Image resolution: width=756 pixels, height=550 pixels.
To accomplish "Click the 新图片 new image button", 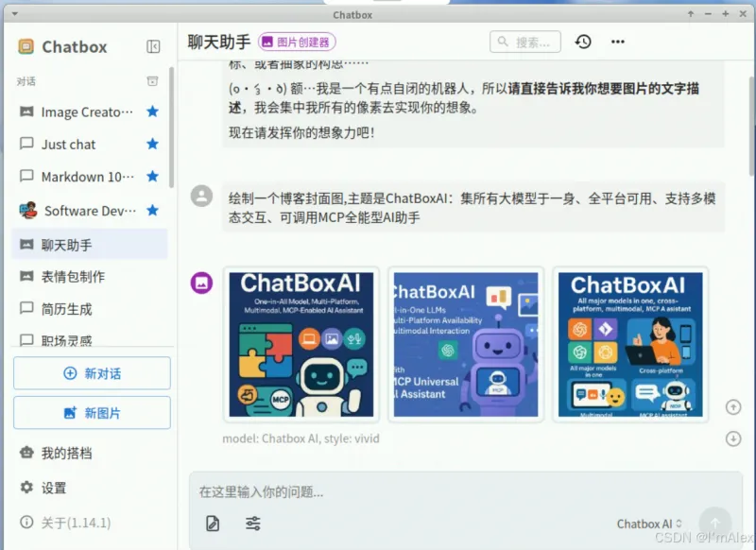I will (x=92, y=413).
